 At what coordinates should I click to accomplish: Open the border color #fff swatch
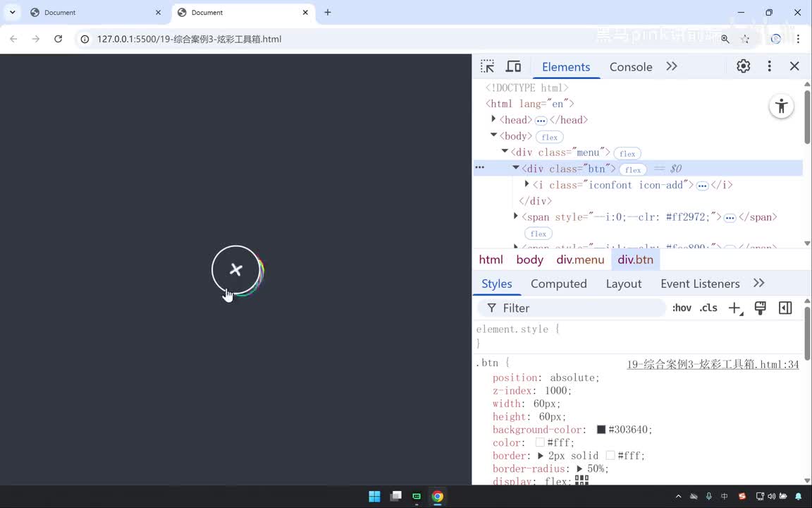610,455
